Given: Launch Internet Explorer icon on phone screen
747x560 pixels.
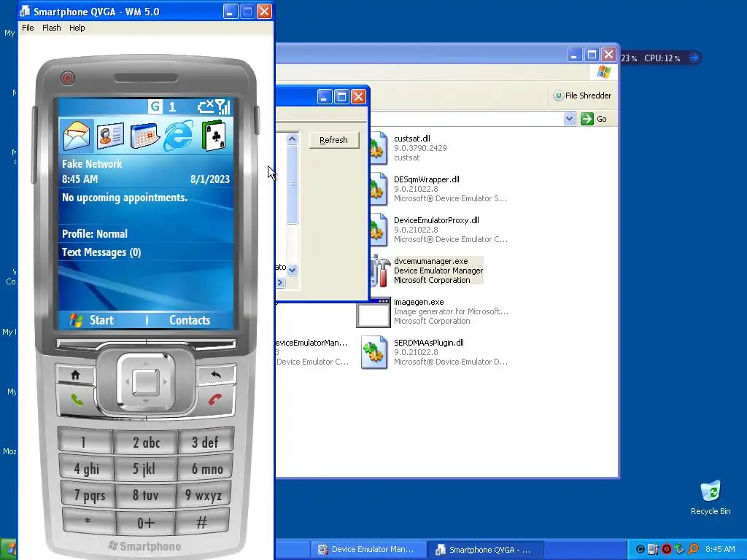Looking at the screenshot, I should (x=179, y=136).
